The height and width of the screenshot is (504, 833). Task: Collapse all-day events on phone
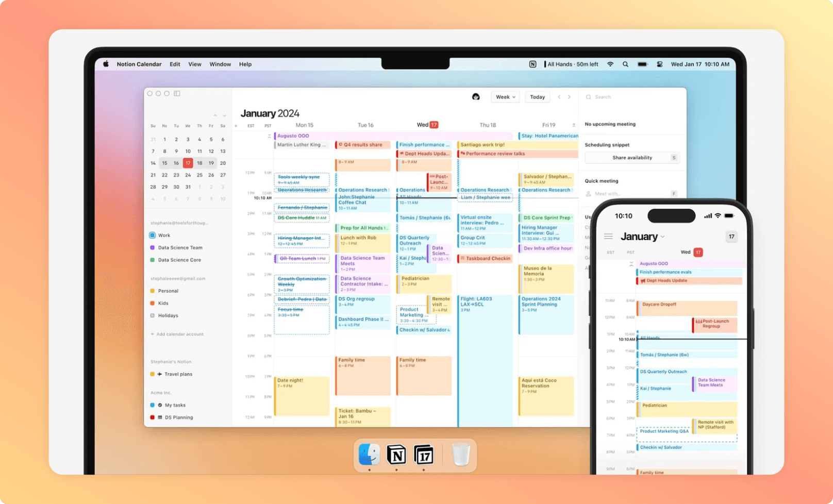point(631,264)
